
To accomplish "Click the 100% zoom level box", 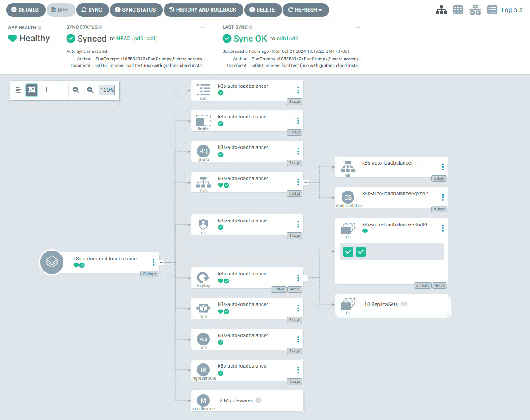I will [107, 90].
